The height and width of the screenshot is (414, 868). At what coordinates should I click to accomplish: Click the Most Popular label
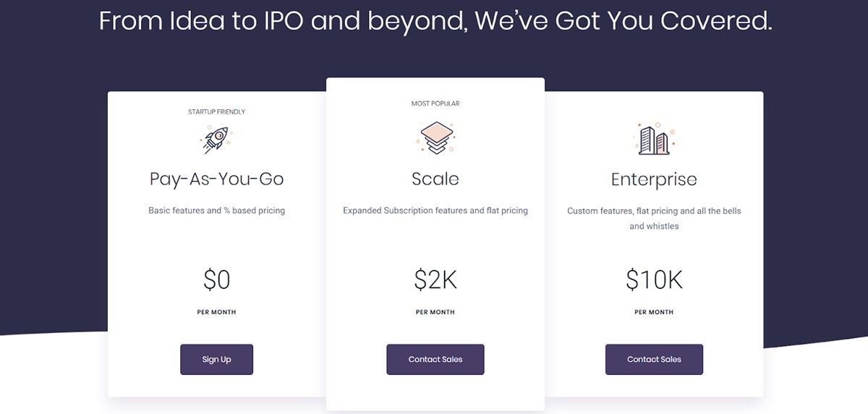[x=435, y=103]
